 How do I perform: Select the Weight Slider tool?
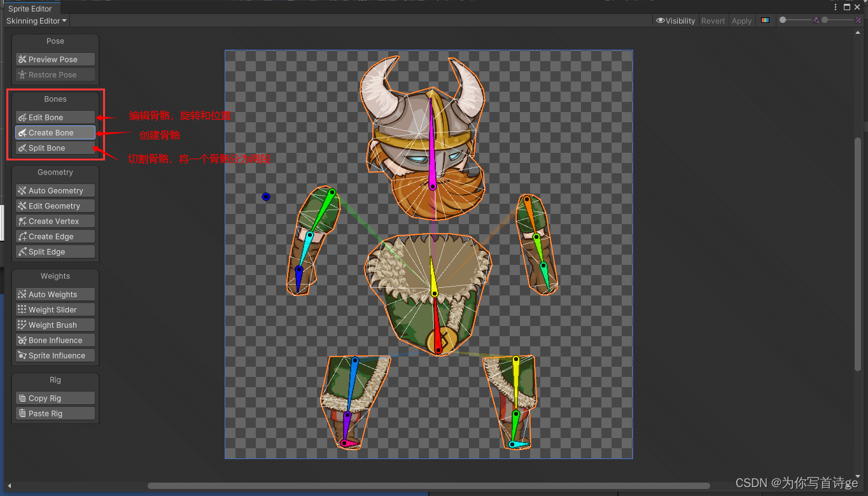pyautogui.click(x=55, y=309)
